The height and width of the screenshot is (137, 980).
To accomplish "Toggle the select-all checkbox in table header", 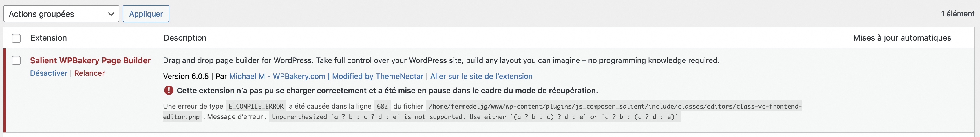I will [16, 38].
